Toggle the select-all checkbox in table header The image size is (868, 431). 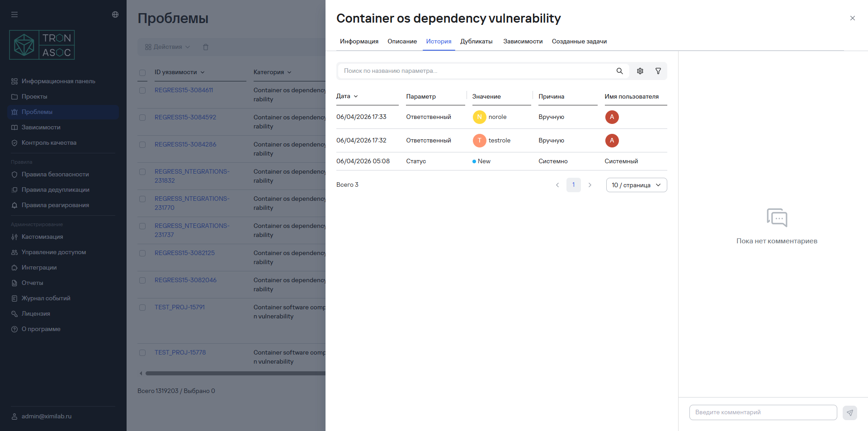(142, 72)
